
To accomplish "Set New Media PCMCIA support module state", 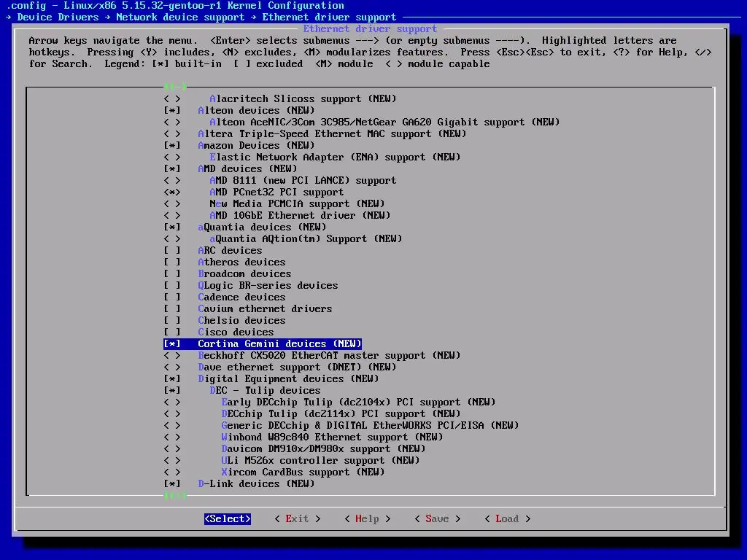I will point(172,204).
